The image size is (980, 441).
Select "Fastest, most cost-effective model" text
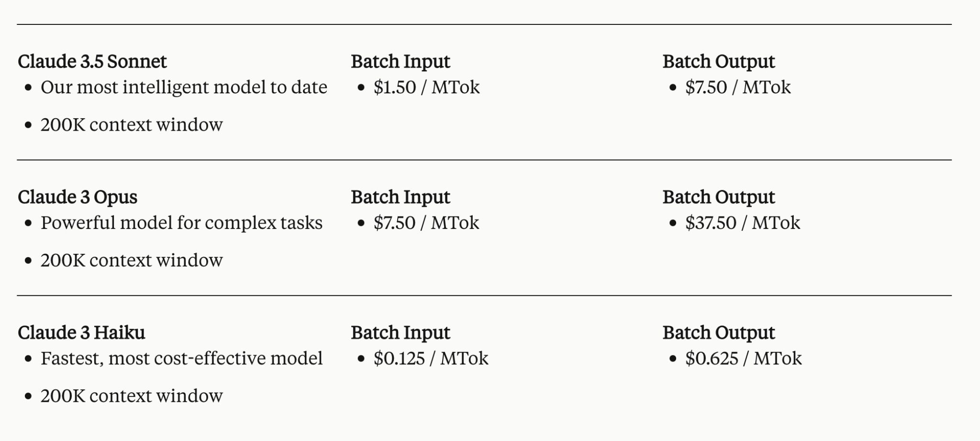[x=181, y=358]
